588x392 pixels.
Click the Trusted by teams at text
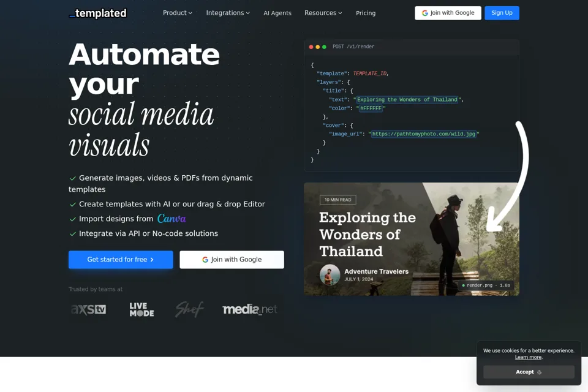point(96,289)
